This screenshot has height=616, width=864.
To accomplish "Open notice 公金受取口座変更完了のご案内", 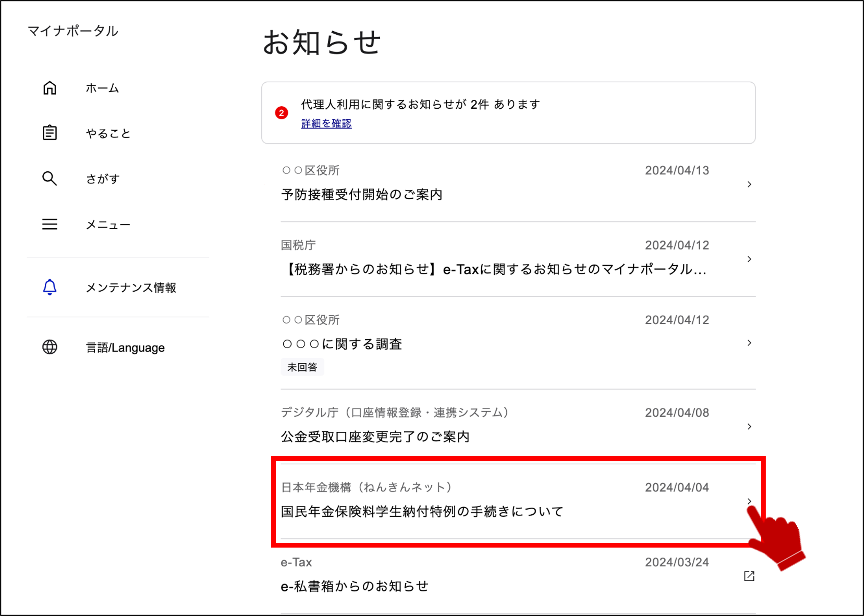I will coord(375,437).
